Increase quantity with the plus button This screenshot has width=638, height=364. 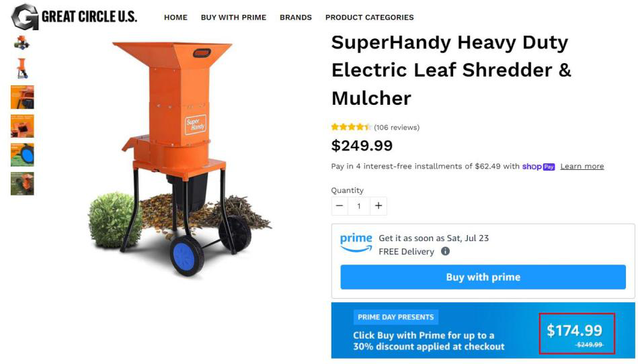click(378, 206)
